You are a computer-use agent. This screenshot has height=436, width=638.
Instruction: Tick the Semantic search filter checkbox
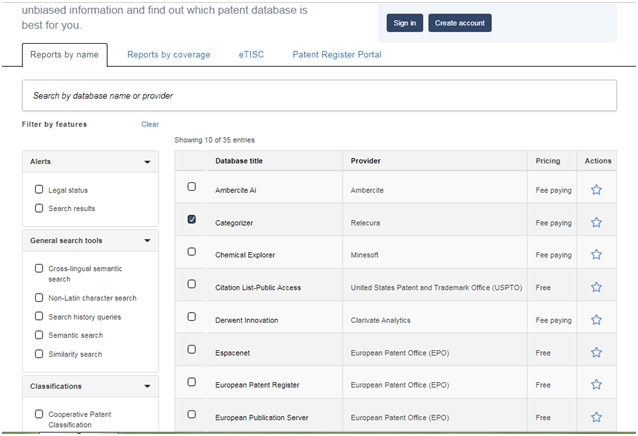(x=39, y=335)
